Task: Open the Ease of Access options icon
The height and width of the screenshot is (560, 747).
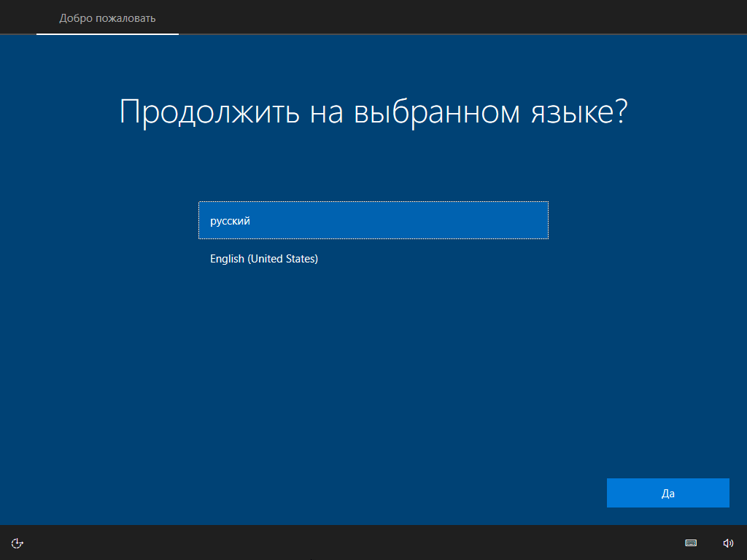Action: tap(18, 542)
